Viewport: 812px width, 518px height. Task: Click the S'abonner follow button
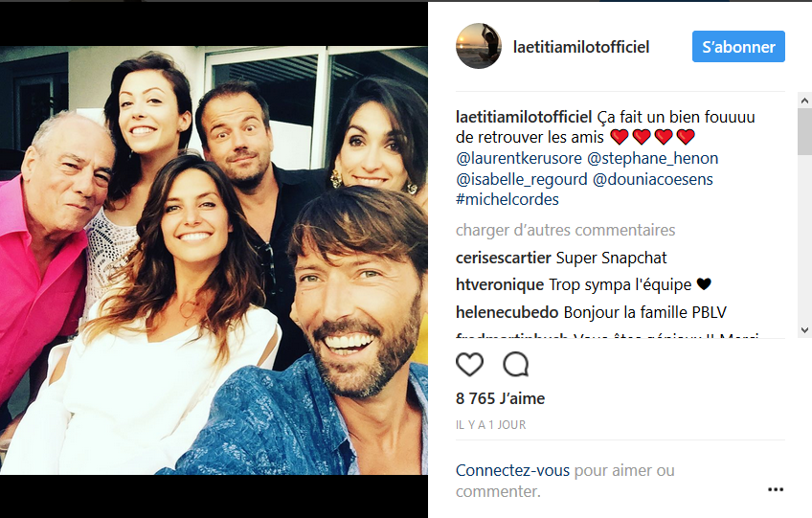tap(738, 46)
